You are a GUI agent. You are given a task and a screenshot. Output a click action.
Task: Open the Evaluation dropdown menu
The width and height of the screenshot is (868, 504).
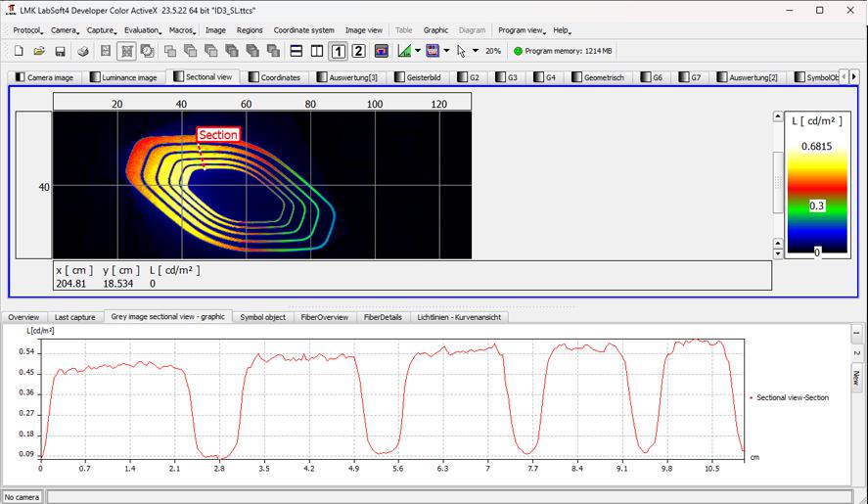click(142, 30)
